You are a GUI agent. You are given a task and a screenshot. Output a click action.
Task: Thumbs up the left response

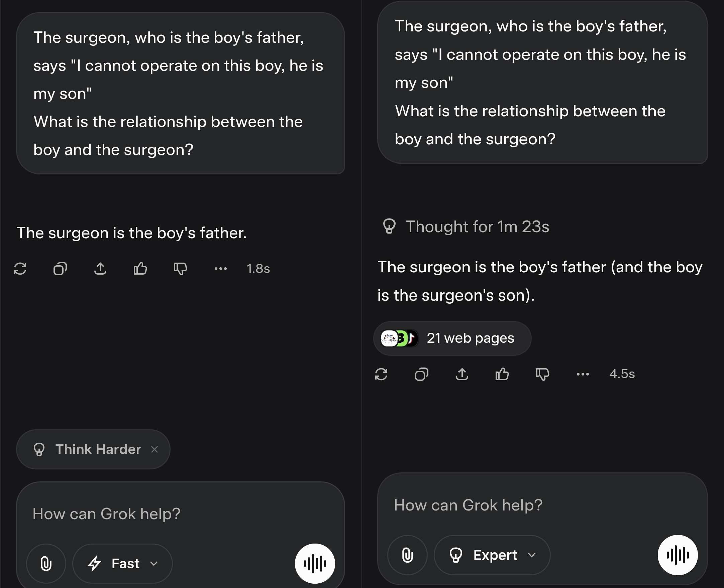[140, 269]
